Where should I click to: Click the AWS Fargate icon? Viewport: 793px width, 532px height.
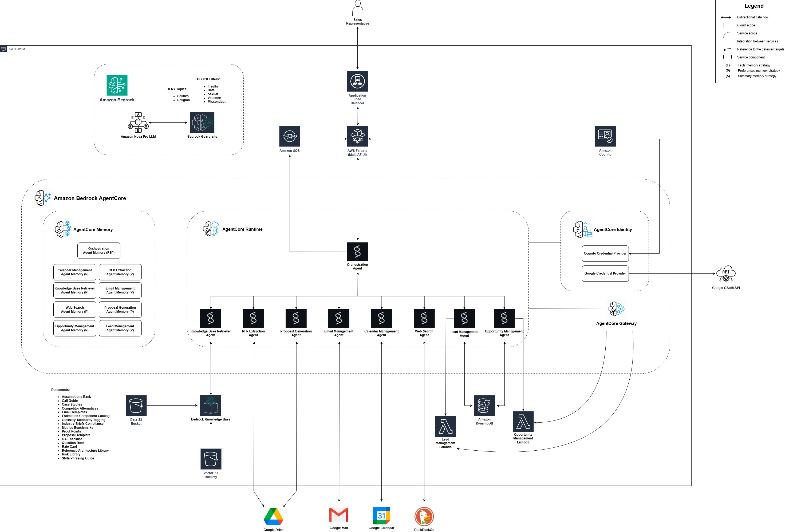coord(357,136)
